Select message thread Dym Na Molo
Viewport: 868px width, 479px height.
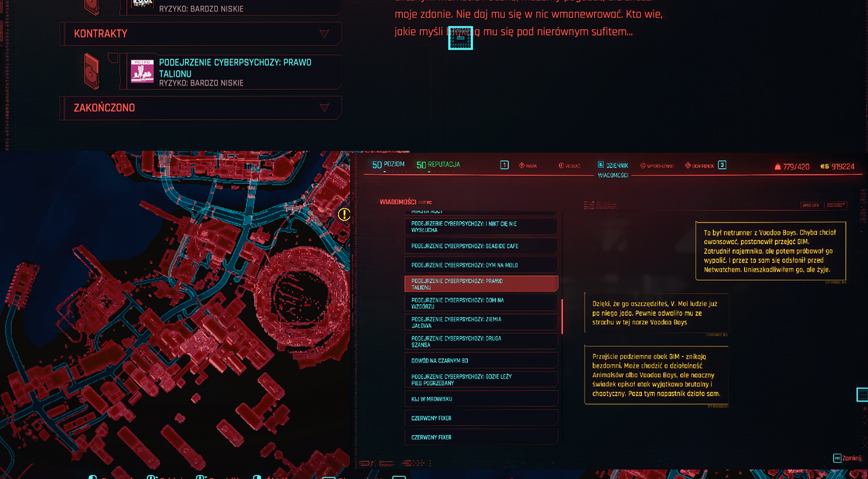[x=481, y=265]
